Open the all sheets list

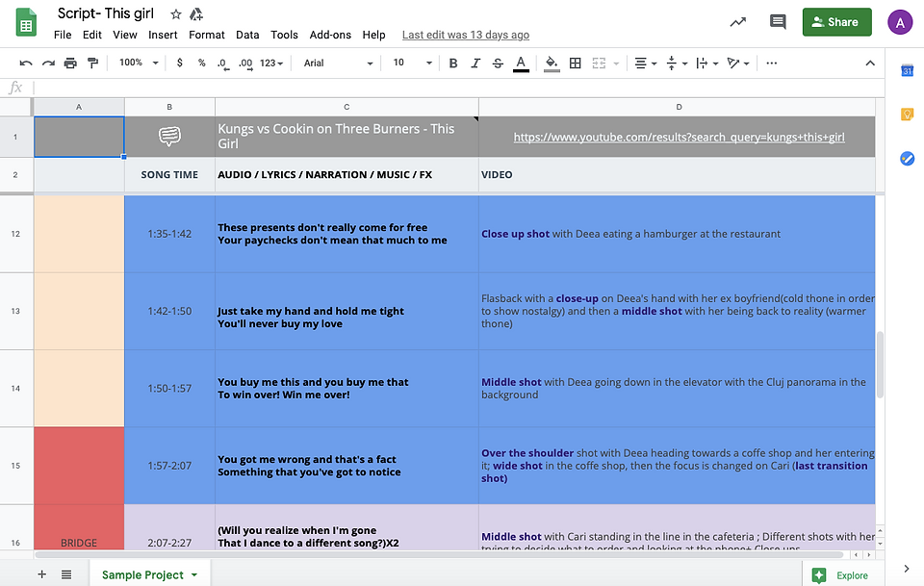pyautogui.click(x=66, y=574)
